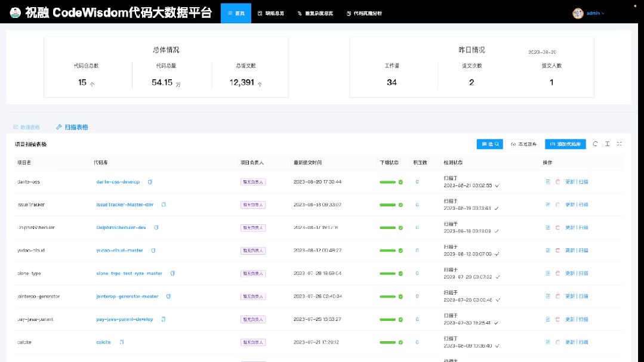Delete the clone-type project via red icon

point(557,273)
